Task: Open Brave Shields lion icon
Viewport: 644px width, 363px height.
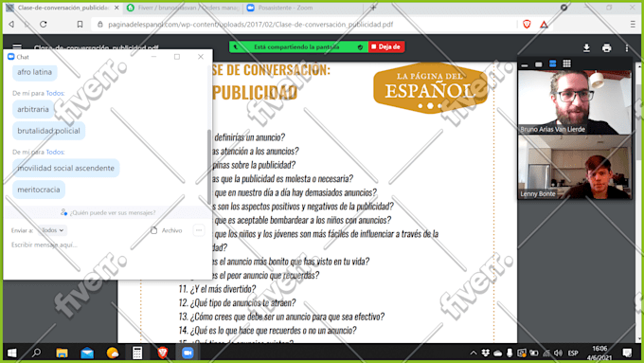Action: click(527, 25)
